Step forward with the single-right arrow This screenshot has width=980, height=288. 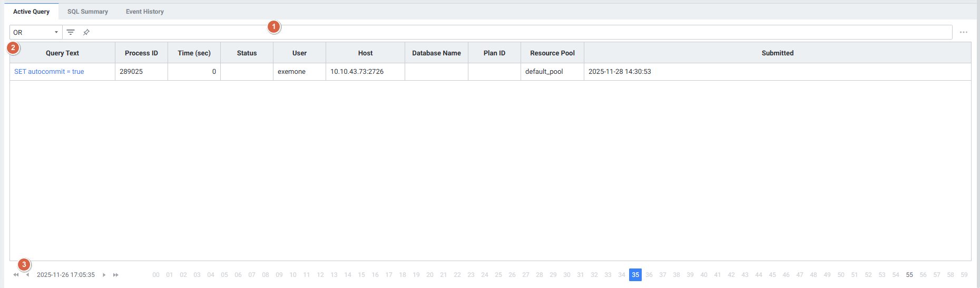point(104,275)
